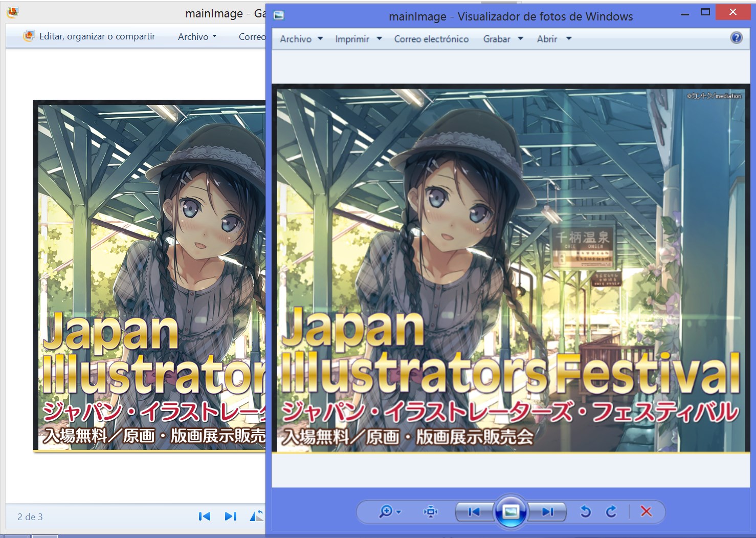
Task: Go to next image in Gallery window
Action: 231,516
